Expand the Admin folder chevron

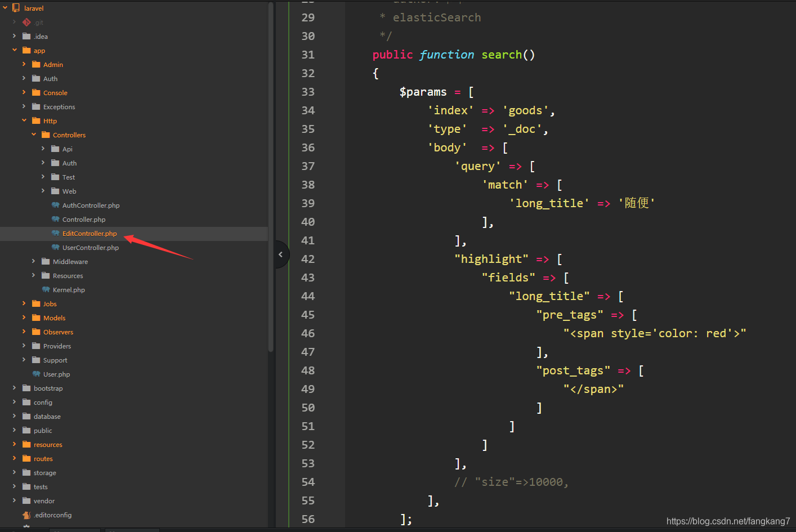click(24, 64)
